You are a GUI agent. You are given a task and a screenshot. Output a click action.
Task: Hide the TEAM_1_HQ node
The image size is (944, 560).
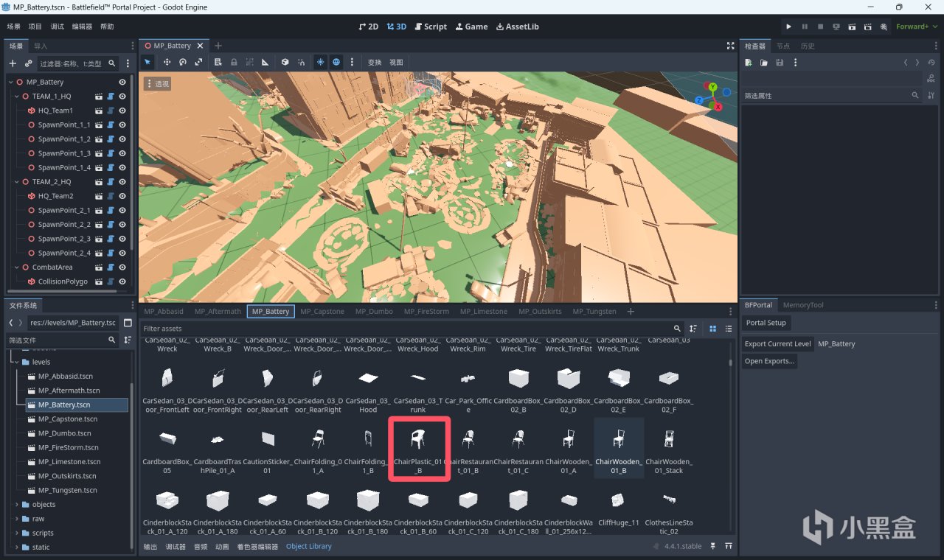[x=122, y=97]
